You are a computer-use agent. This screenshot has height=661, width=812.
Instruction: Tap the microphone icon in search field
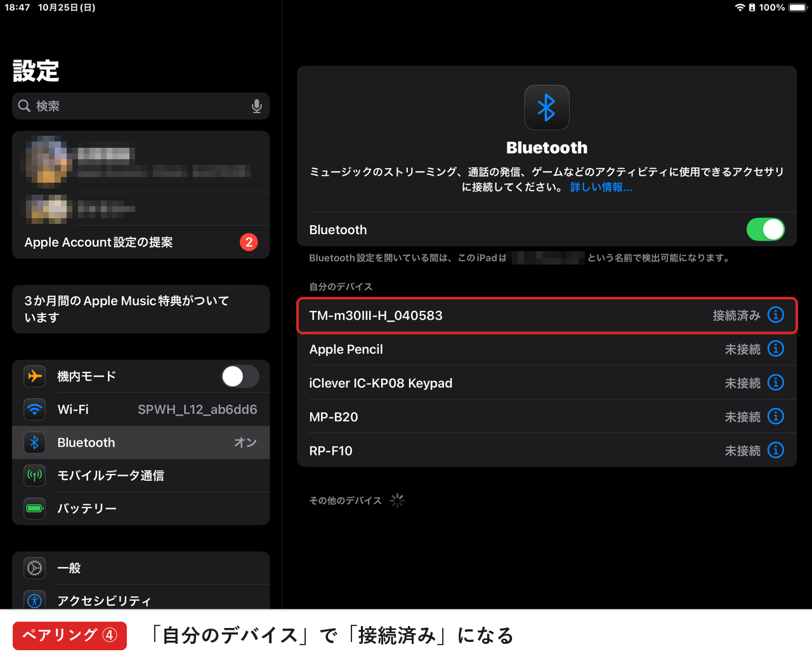click(x=256, y=106)
